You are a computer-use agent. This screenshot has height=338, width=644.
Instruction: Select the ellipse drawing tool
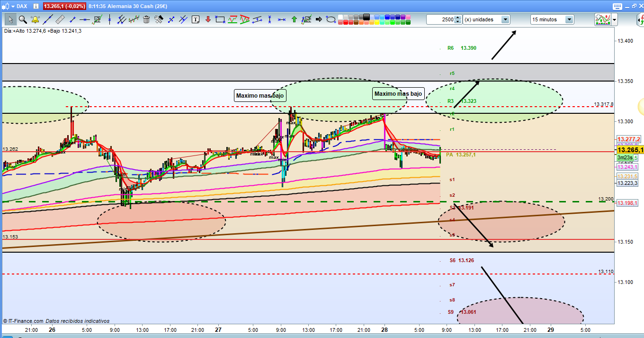(x=331, y=19)
